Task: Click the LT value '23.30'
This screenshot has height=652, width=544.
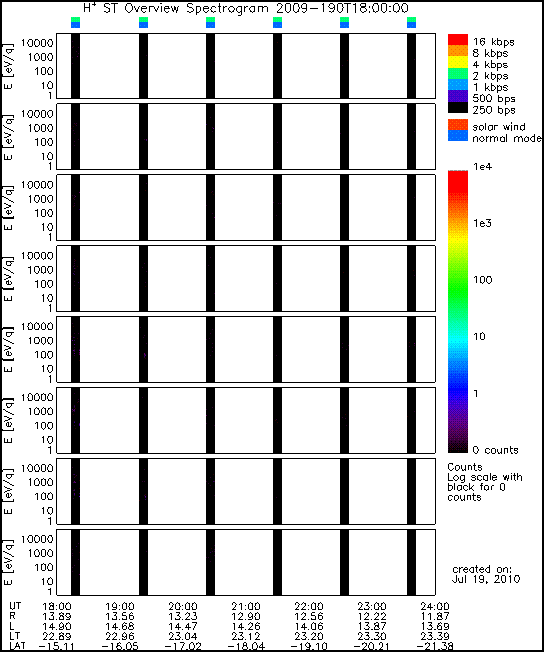Action: click(x=372, y=637)
